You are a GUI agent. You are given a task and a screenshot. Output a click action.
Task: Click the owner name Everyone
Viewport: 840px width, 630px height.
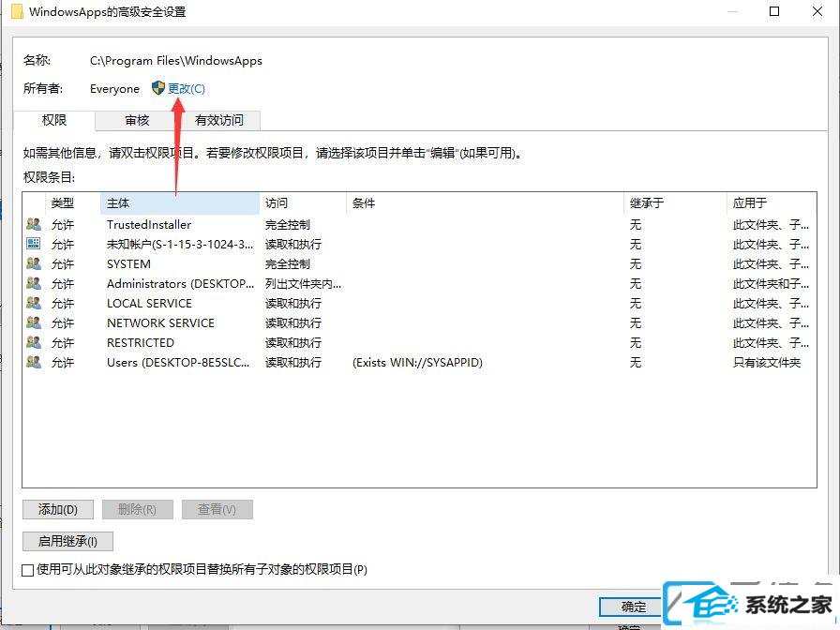click(114, 89)
